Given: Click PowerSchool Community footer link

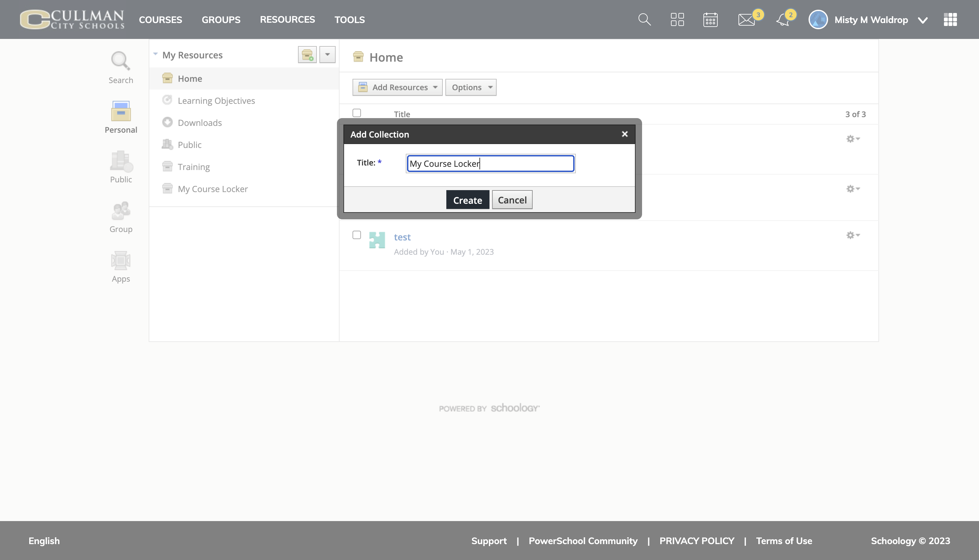Looking at the screenshot, I should [x=583, y=541].
